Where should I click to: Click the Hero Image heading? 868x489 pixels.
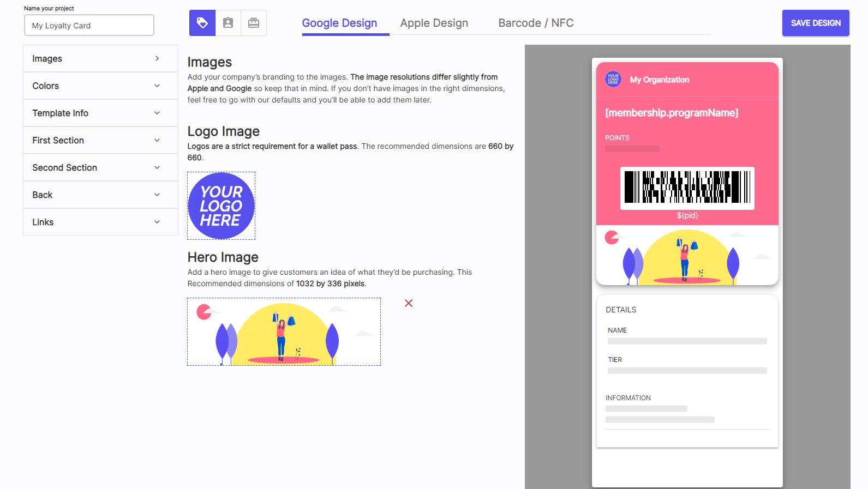point(223,257)
